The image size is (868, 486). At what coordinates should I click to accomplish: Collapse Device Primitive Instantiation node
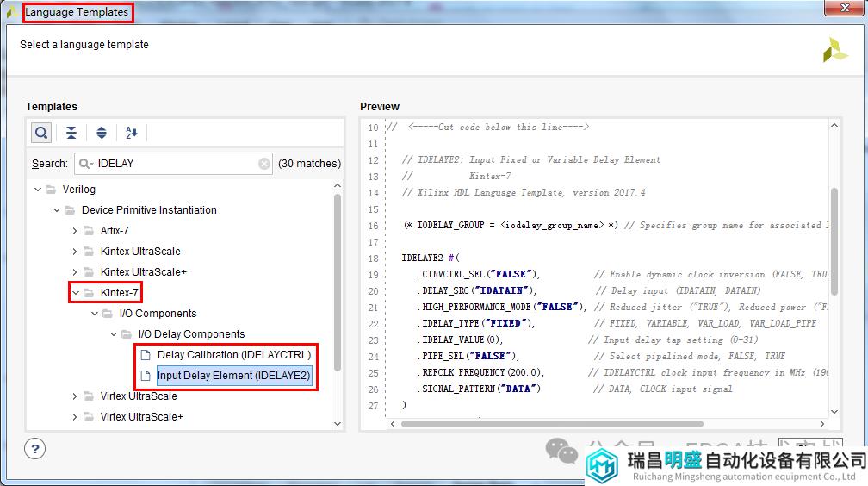(x=57, y=210)
